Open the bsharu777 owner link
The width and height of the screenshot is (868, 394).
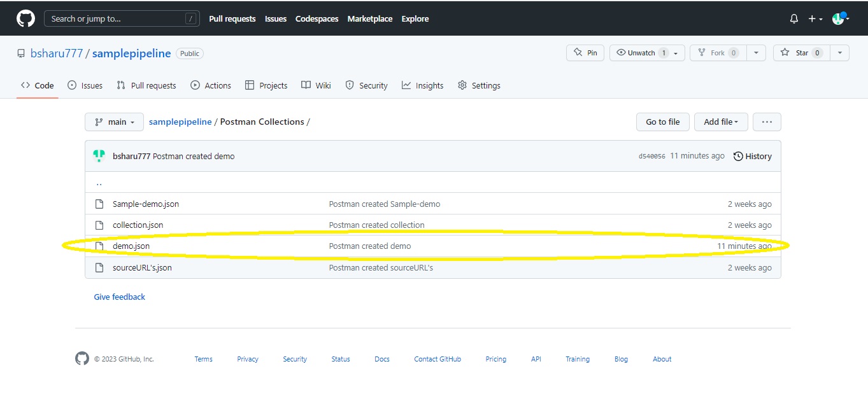(57, 53)
